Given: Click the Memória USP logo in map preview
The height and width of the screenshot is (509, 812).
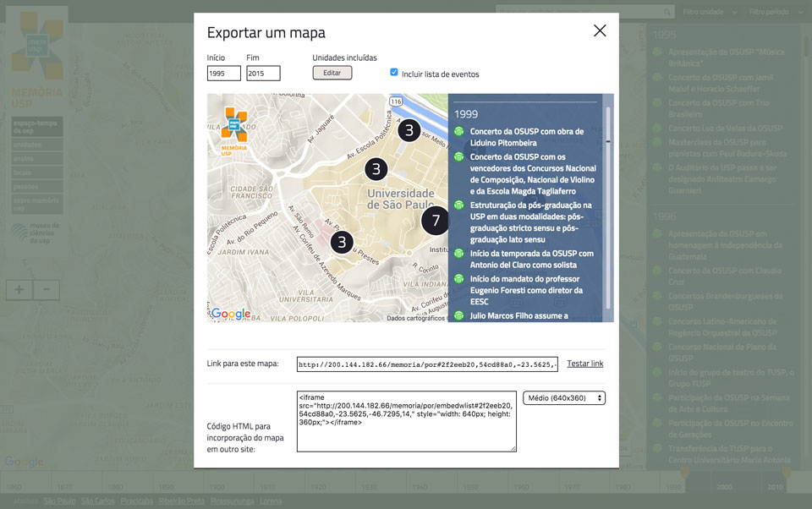Looking at the screenshot, I should pyautogui.click(x=234, y=130).
